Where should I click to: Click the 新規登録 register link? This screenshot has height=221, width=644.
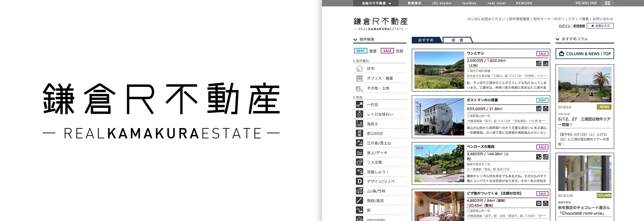(579, 26)
